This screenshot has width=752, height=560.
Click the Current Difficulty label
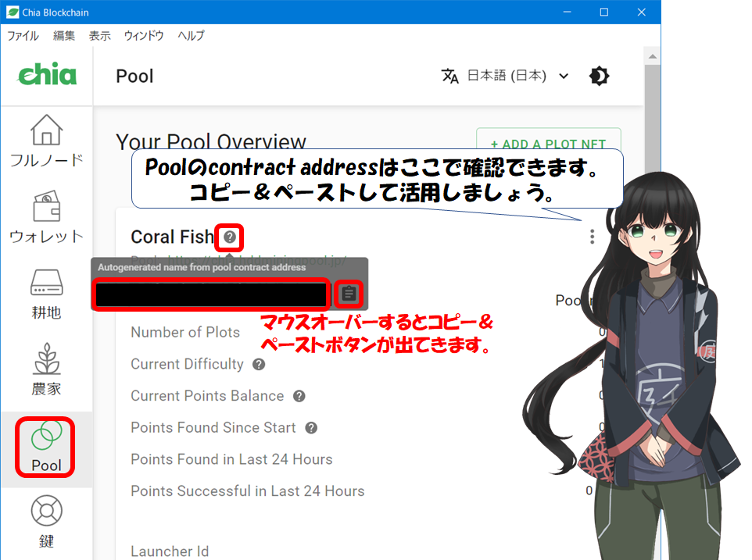(187, 365)
